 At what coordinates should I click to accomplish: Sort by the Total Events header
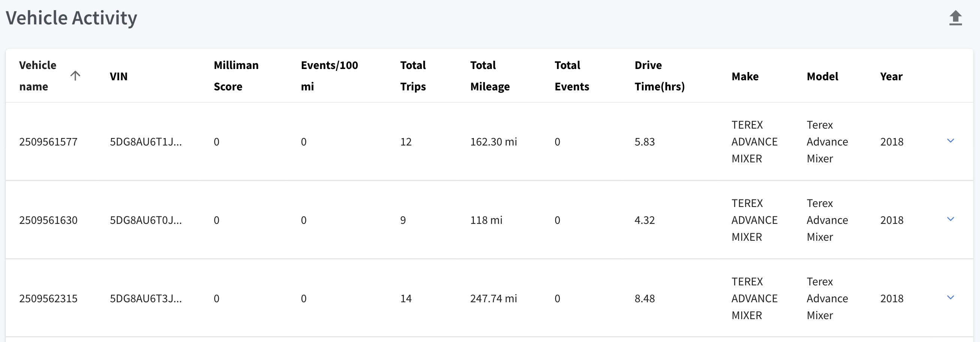pos(572,76)
